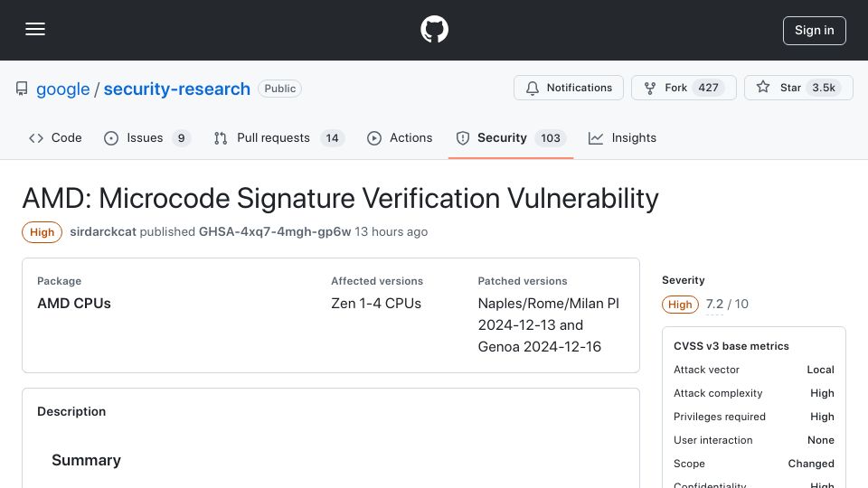Switch to the Actions tab
Viewport: 868px width, 488px height.
(400, 137)
